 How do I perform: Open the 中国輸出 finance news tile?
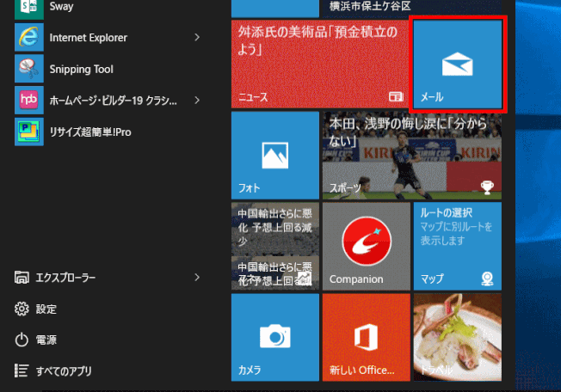click(275, 246)
